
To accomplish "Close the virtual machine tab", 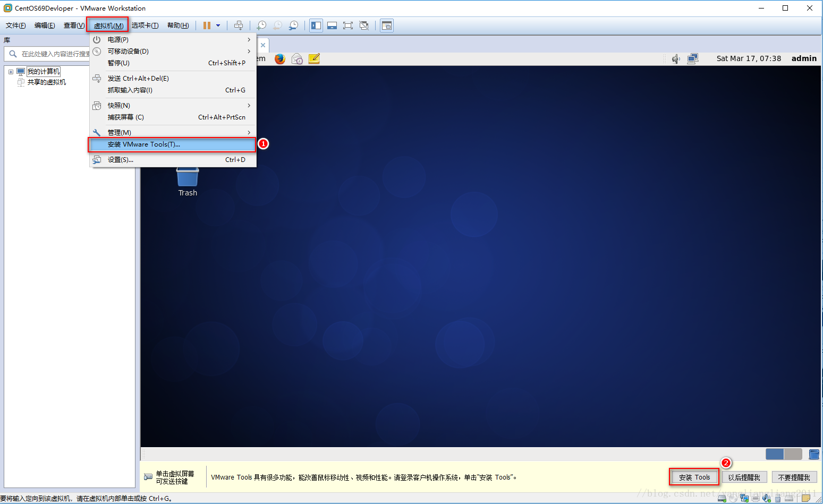I will click(263, 45).
